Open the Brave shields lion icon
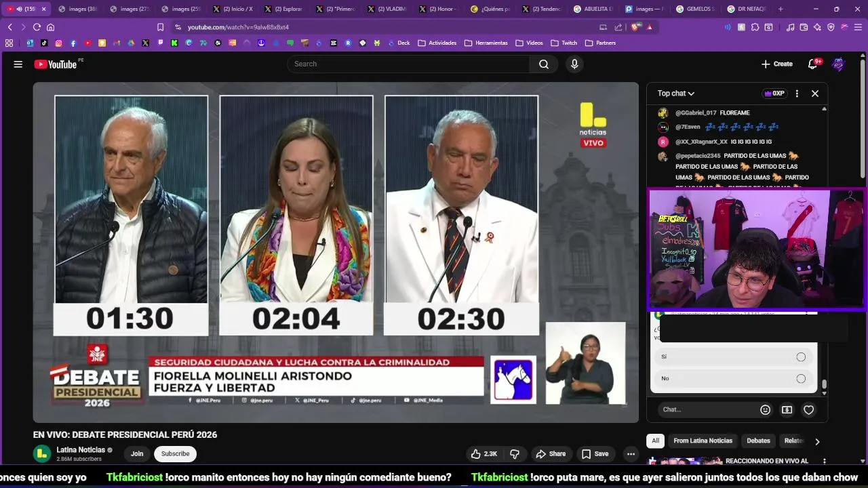 635,27
